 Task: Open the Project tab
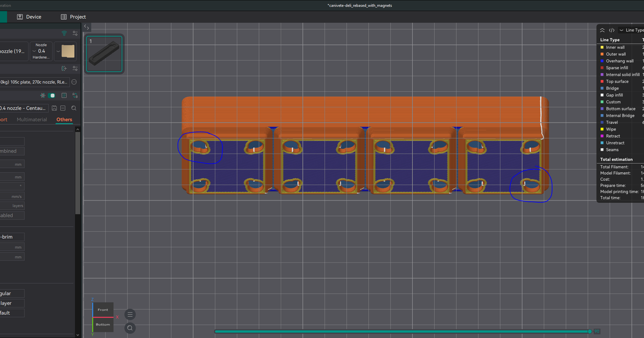pos(73,17)
